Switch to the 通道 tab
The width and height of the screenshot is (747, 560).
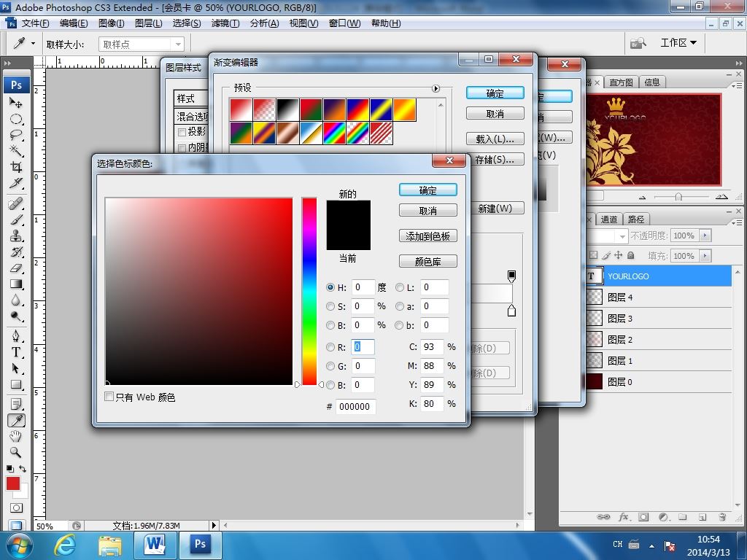click(608, 219)
